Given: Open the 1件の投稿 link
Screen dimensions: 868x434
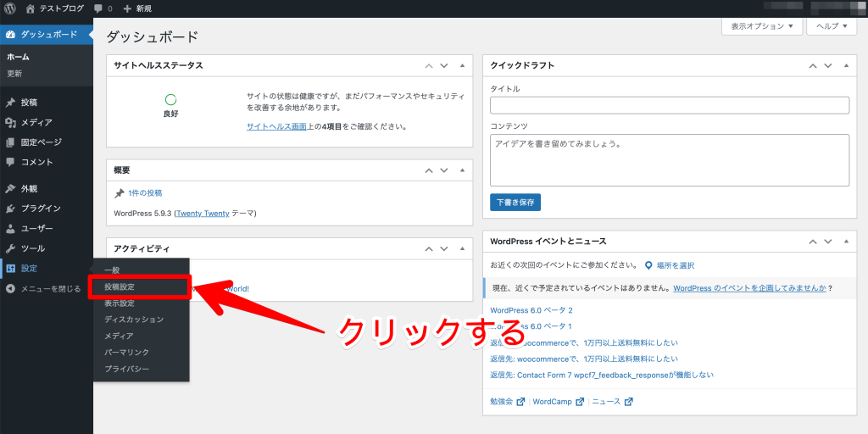Looking at the screenshot, I should (145, 193).
